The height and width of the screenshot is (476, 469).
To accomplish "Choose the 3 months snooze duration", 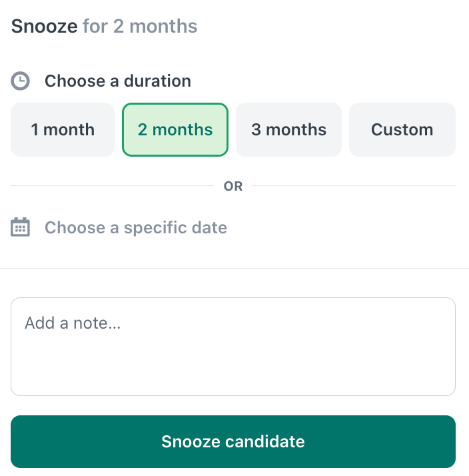I will click(x=288, y=129).
